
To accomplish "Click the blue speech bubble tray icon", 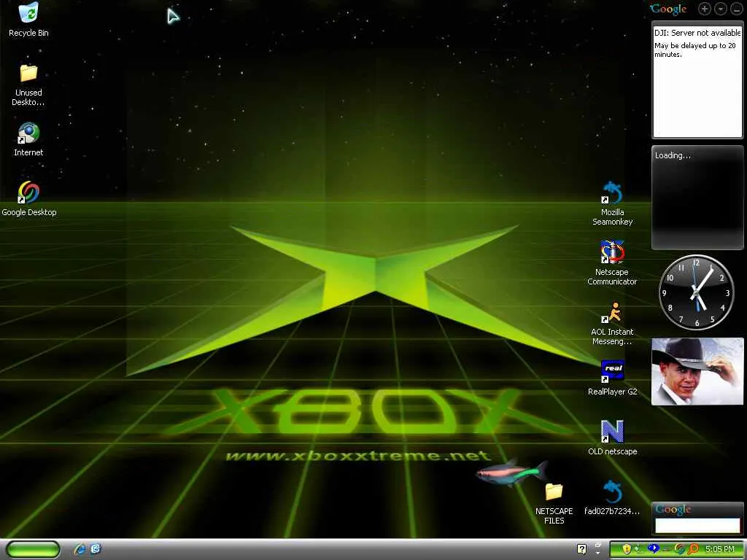I will point(654,548).
